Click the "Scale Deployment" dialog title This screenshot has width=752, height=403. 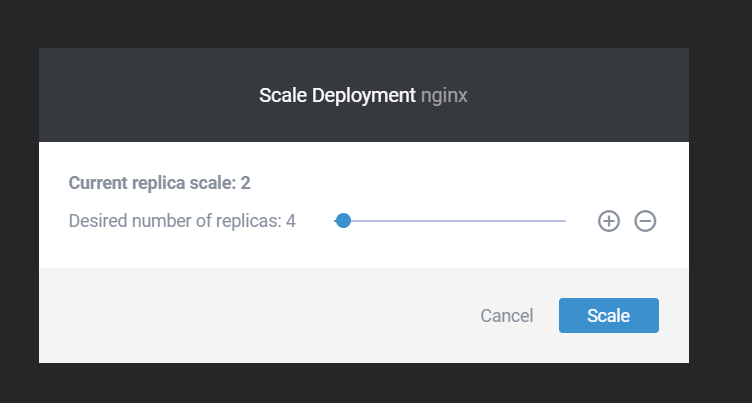[x=337, y=95]
